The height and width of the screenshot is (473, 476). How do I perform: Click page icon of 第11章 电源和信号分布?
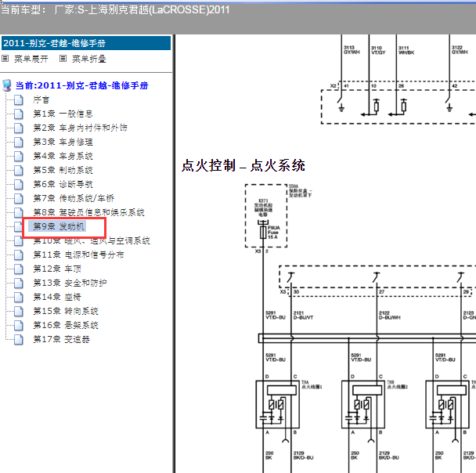point(19,255)
